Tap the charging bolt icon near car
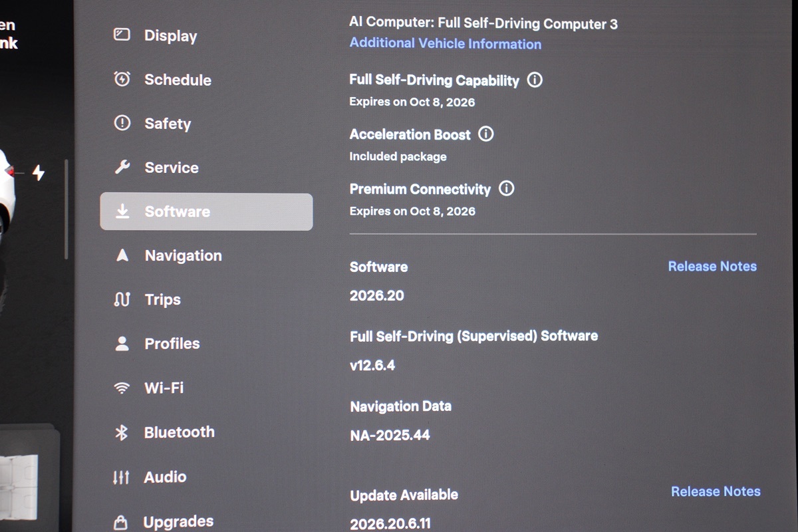 (x=39, y=173)
